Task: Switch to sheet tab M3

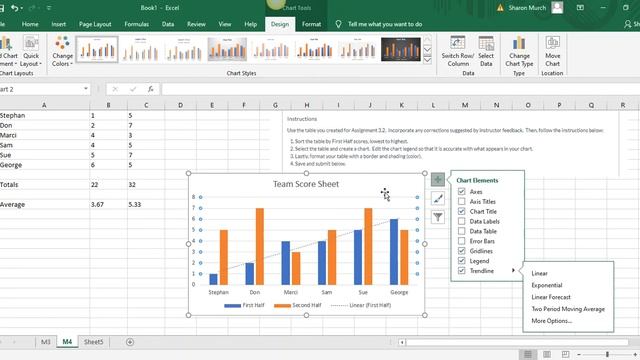Action: point(45,342)
